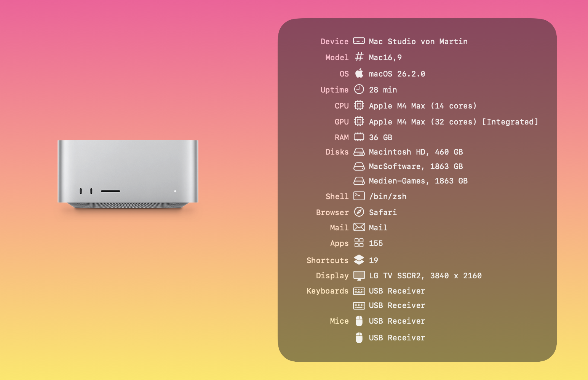Click the first mouse icon next to Mice
The height and width of the screenshot is (380, 588).
point(359,321)
